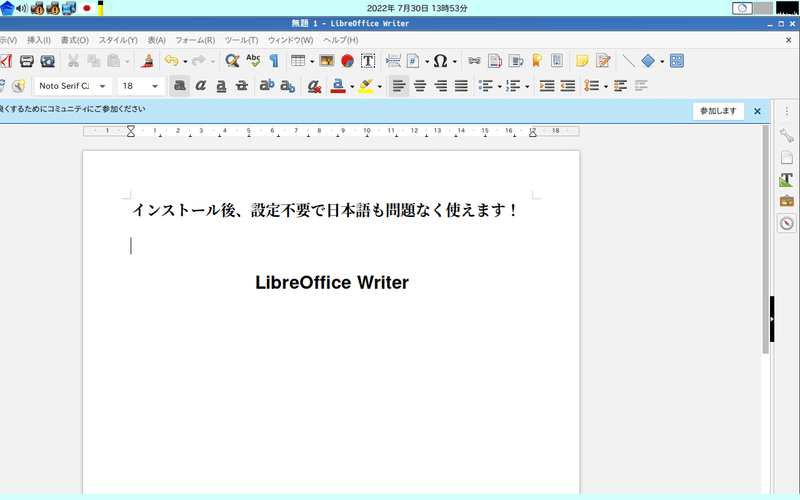Expand basic shapes dropdown arrow

[662, 62]
